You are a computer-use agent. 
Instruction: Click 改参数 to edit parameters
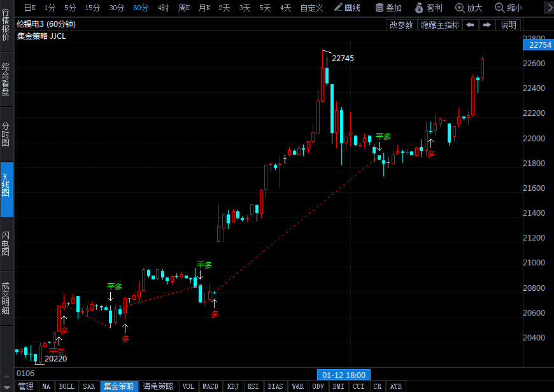(x=401, y=25)
